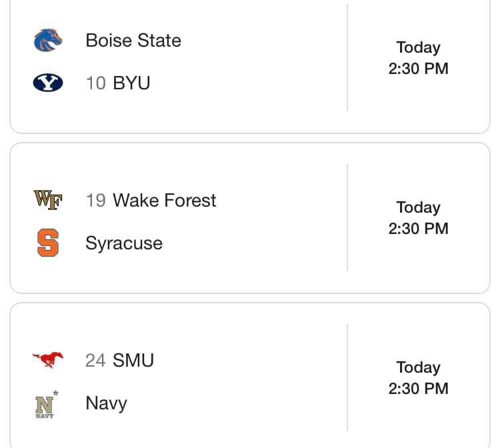The height and width of the screenshot is (448, 500).
Task: Open the Wake Forest–Syracuse game card
Action: pos(250,218)
